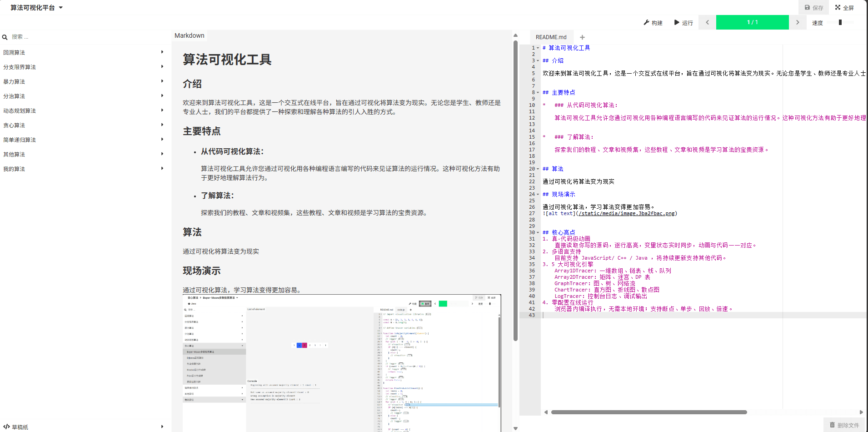This screenshot has height=432, width=868.
Task: Click the delete file trash icon
Action: click(832, 425)
